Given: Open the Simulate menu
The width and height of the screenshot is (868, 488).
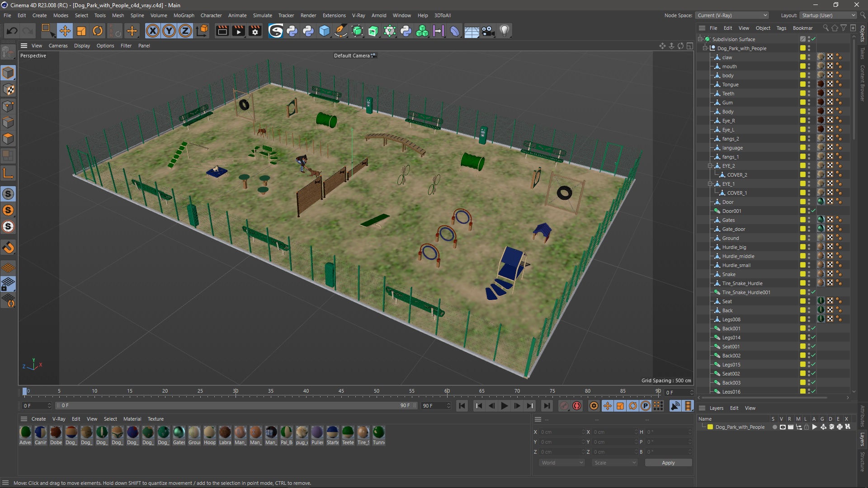Looking at the screenshot, I should tap(262, 15).
